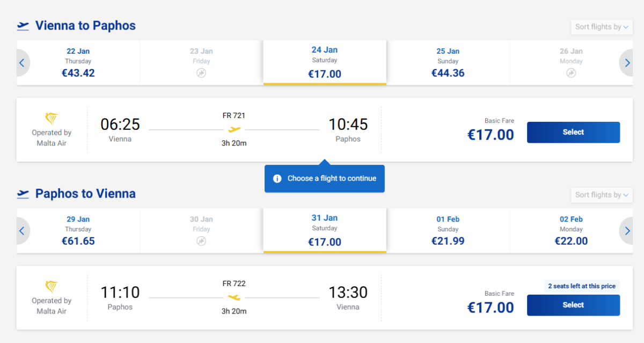Click previous dates arrow for Paphos to Vienna

[x=22, y=231]
